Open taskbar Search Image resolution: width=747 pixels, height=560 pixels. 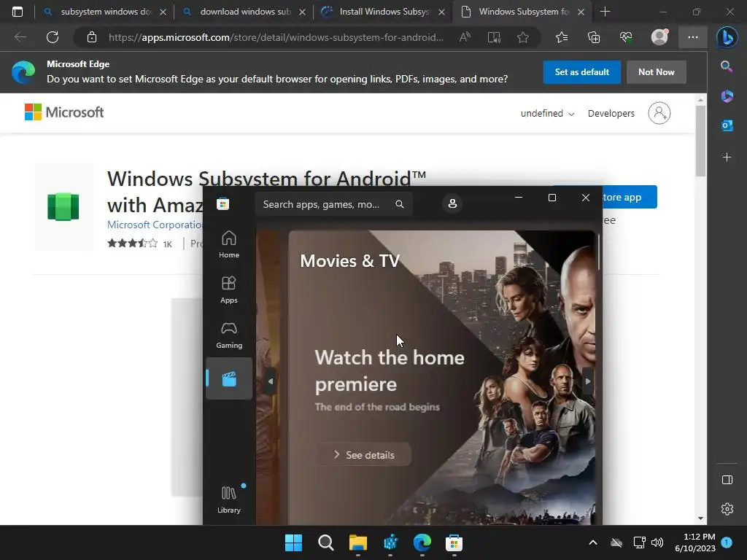326,542
